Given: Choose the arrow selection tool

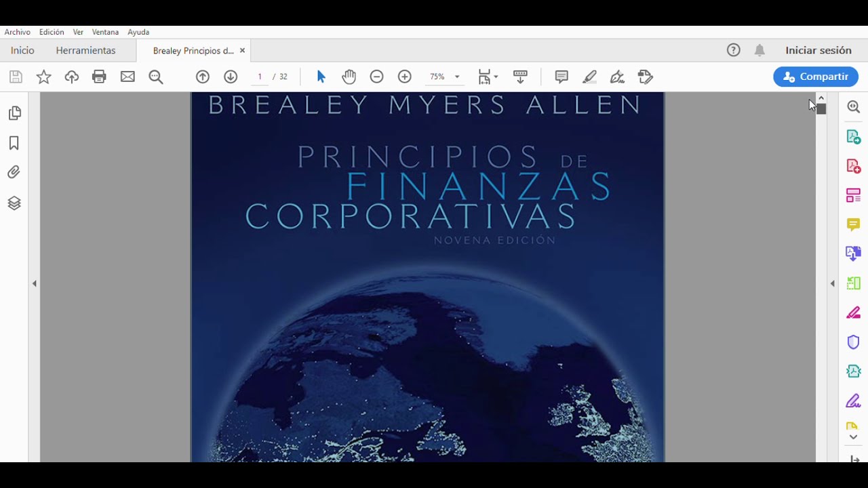Looking at the screenshot, I should [x=321, y=77].
